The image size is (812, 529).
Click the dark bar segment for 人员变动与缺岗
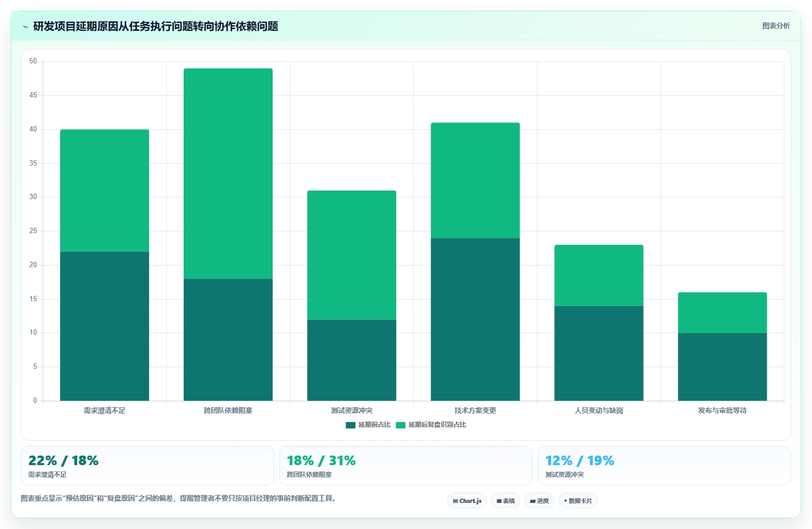598,353
